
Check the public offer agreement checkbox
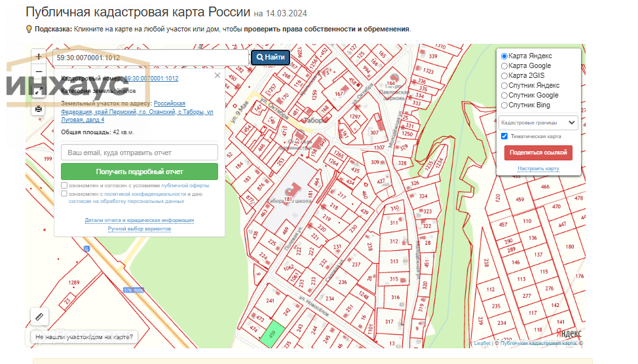pos(64,185)
